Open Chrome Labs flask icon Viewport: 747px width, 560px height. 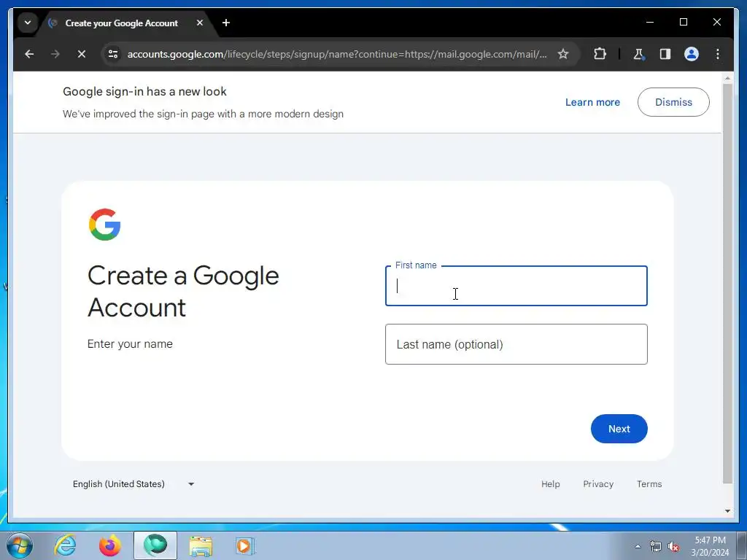[639, 54]
